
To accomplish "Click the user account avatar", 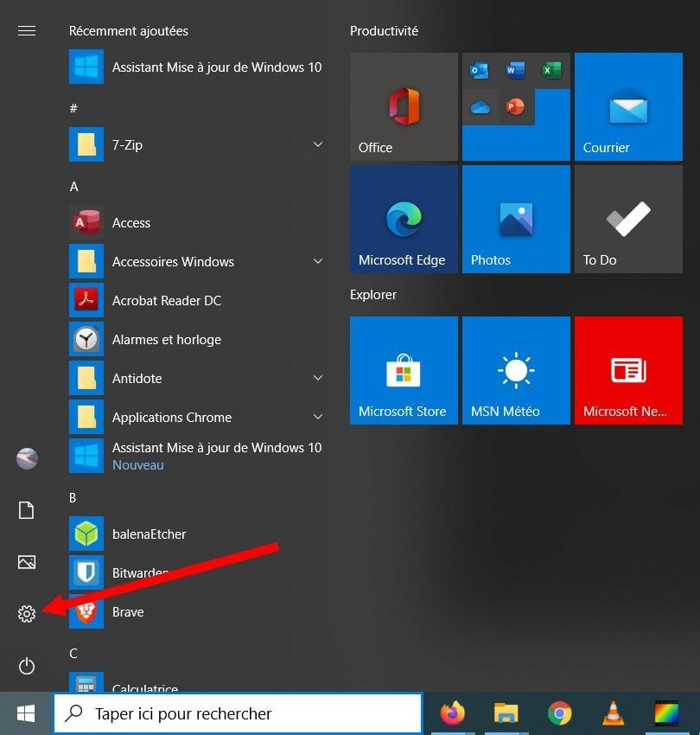I will 27,458.
